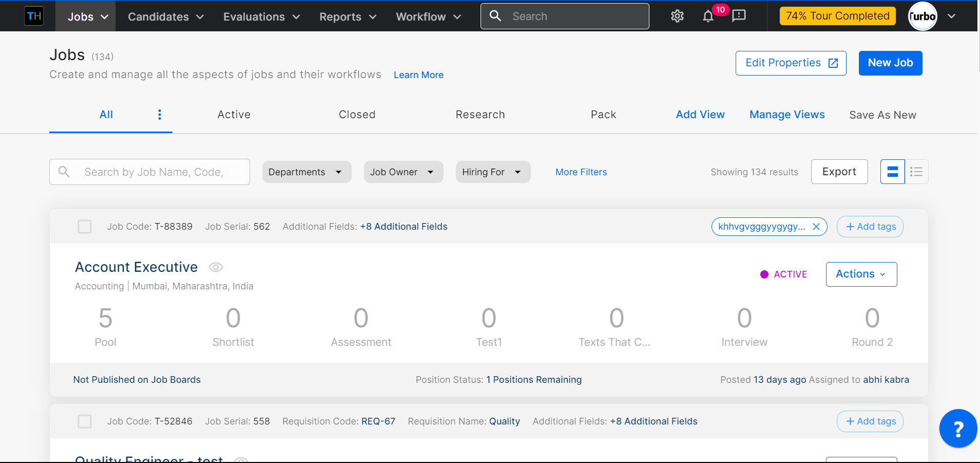Toggle job visibility with the eye icon
Viewport: 980px width, 463px height.
[x=216, y=267]
